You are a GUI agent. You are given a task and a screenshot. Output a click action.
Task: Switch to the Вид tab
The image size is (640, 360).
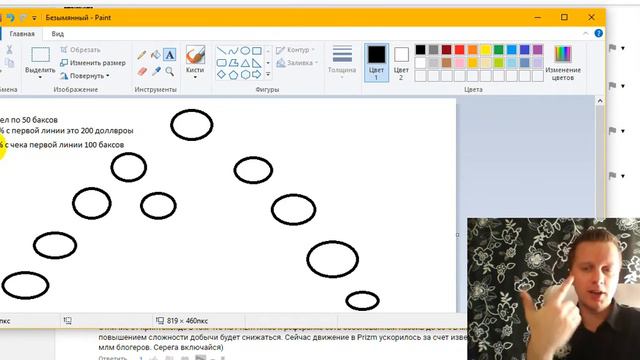pos(58,34)
